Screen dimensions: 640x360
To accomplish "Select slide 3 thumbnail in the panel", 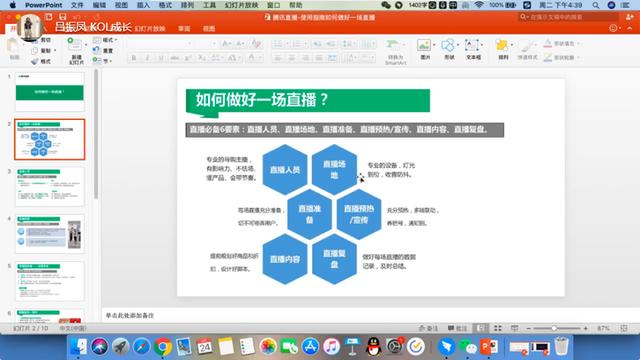I will click(50, 187).
